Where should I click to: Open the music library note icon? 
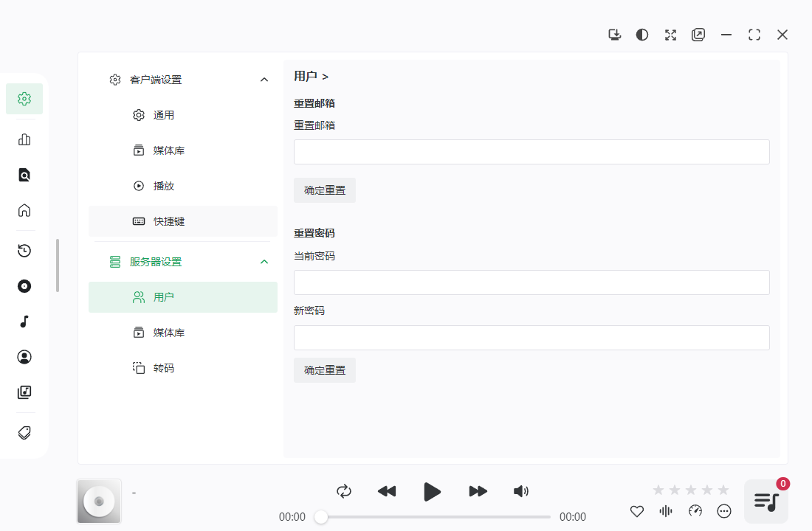[24, 321]
